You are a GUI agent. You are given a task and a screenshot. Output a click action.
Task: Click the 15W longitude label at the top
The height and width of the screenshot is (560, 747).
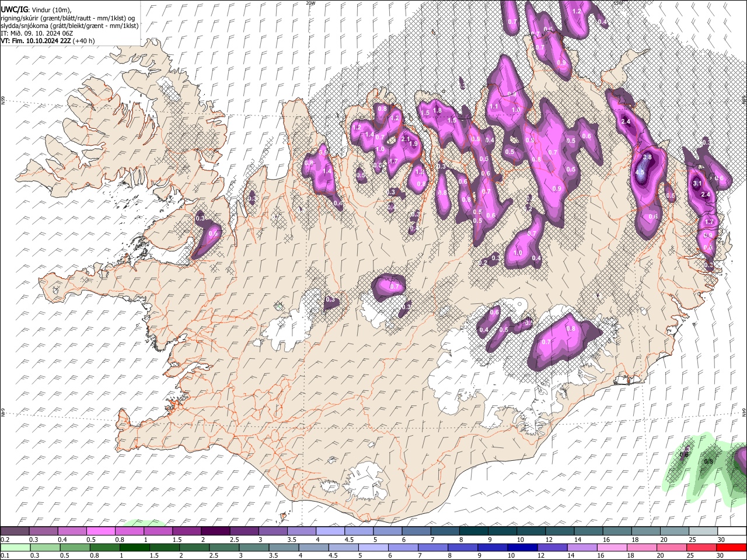(x=619, y=3)
